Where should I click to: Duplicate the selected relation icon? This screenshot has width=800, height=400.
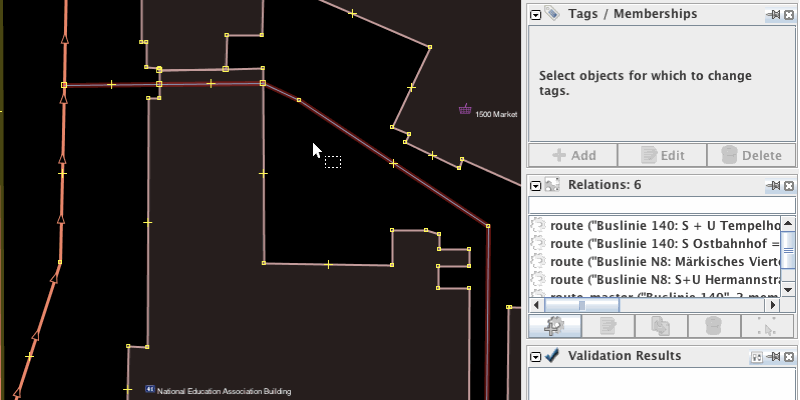click(x=661, y=326)
